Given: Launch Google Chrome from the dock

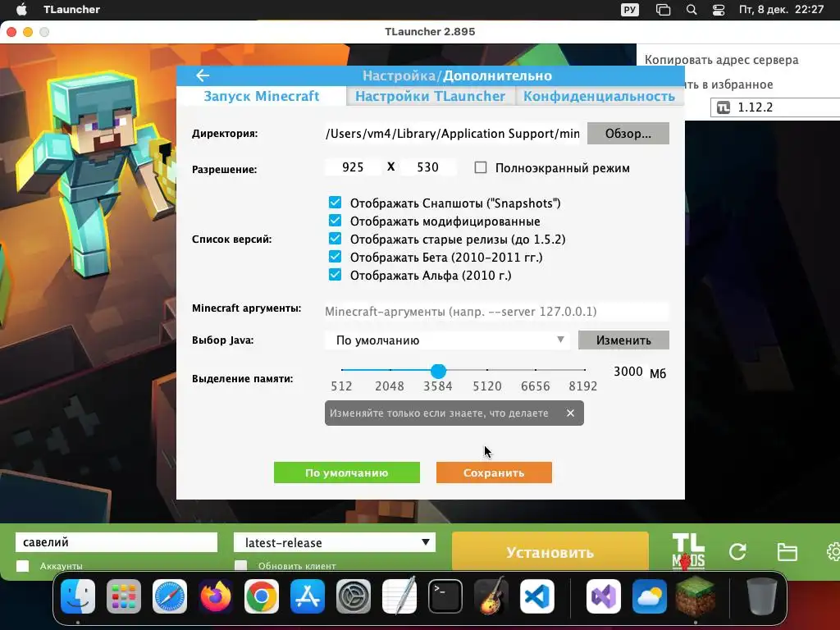Looking at the screenshot, I should [x=262, y=596].
